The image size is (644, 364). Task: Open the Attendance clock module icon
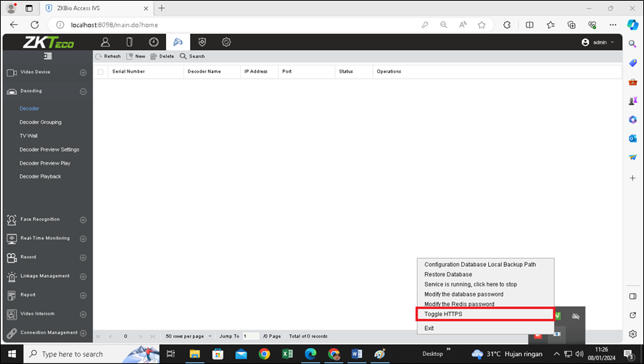[x=154, y=42]
